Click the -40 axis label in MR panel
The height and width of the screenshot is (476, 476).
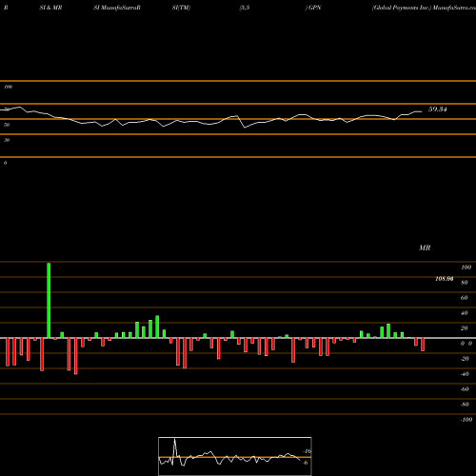click(x=465, y=374)
